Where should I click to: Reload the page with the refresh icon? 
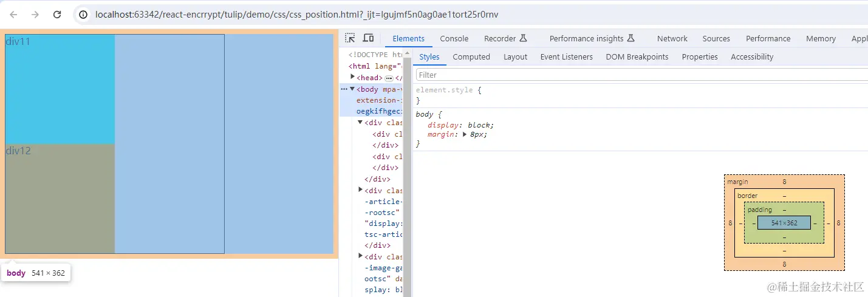click(x=57, y=14)
